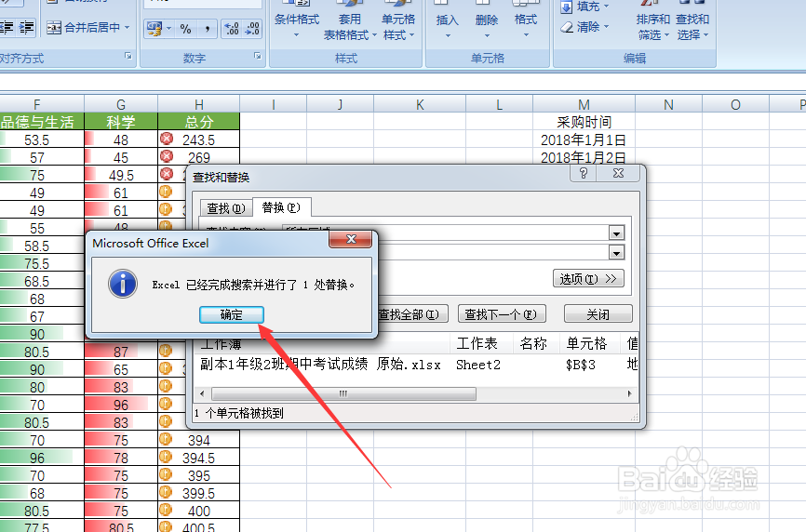Switch to the 查找 tab in Find and Replace
806x532 pixels.
click(225, 208)
